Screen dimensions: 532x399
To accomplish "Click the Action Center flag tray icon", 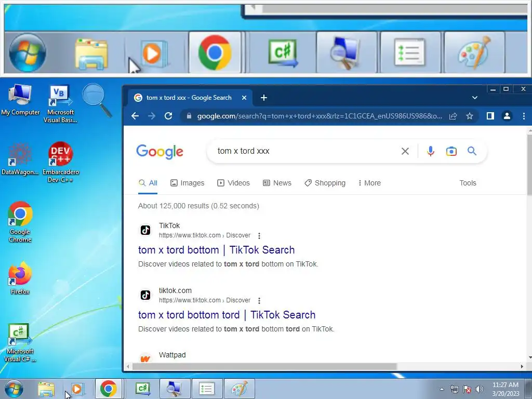I will pyautogui.click(x=467, y=389).
